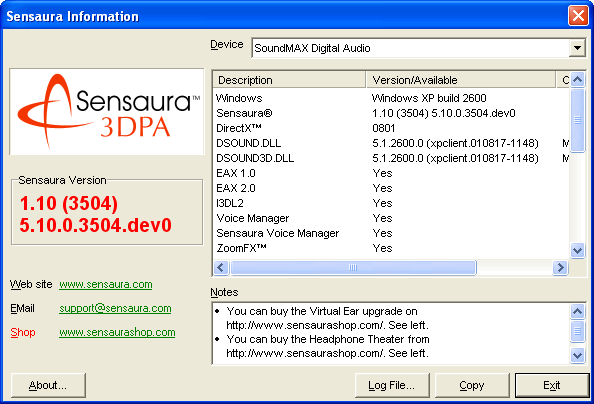Select the ZoomFX™ row

click(x=391, y=248)
